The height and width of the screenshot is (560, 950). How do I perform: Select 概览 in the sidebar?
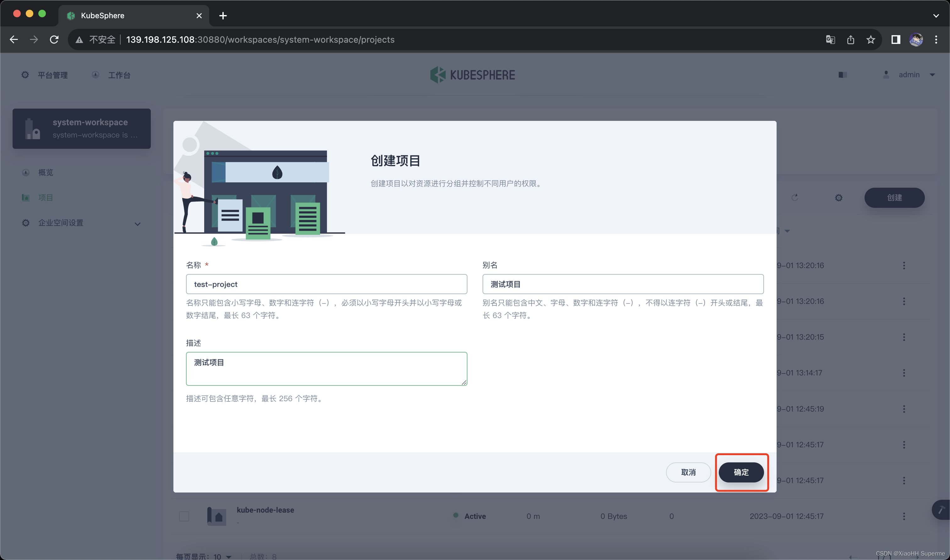tap(45, 172)
